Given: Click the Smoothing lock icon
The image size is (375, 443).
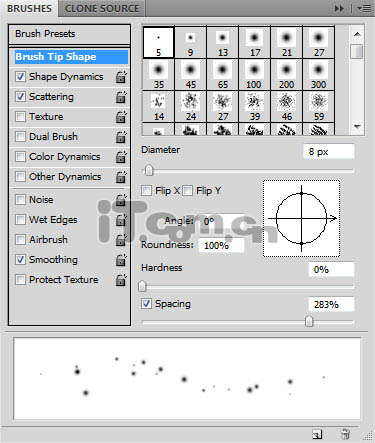Looking at the screenshot, I should [121, 260].
